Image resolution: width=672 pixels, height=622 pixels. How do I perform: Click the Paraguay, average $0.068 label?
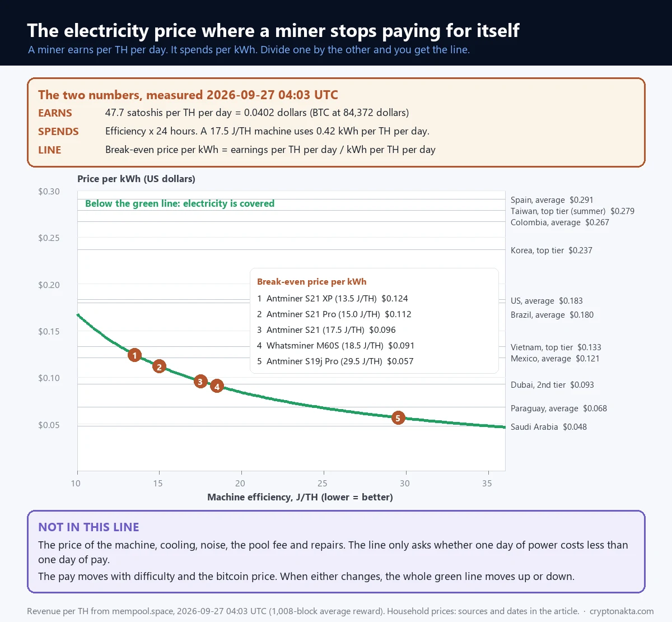point(559,409)
